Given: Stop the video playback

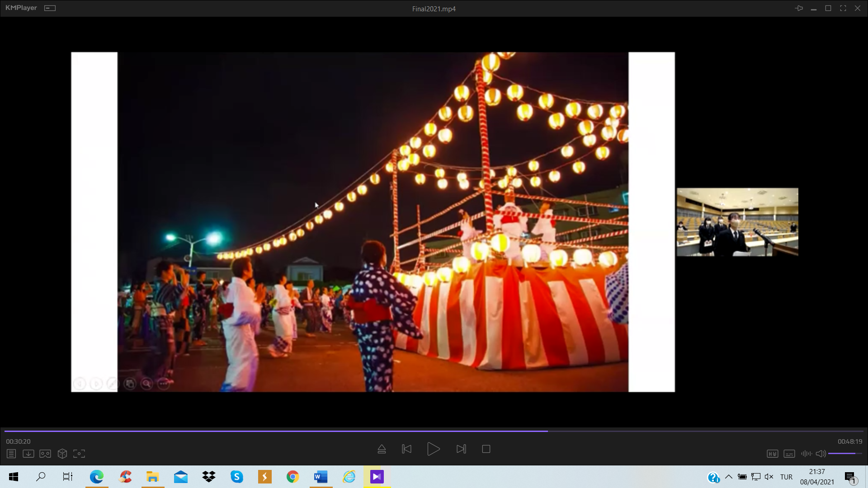Looking at the screenshot, I should (486, 449).
